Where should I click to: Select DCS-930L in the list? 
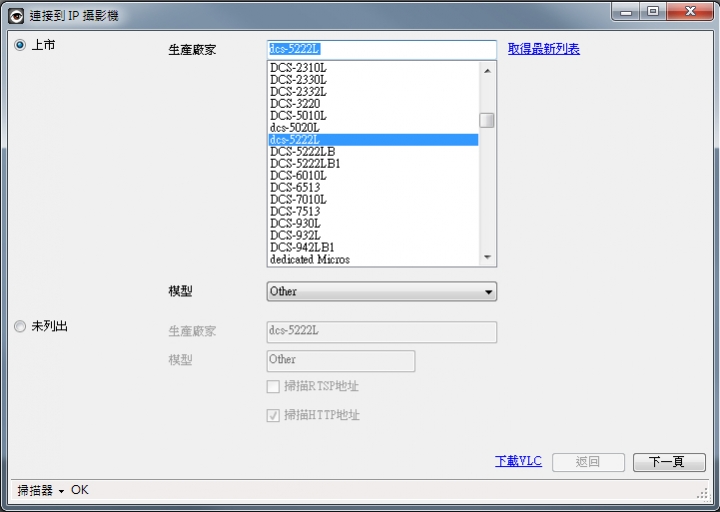(373, 223)
